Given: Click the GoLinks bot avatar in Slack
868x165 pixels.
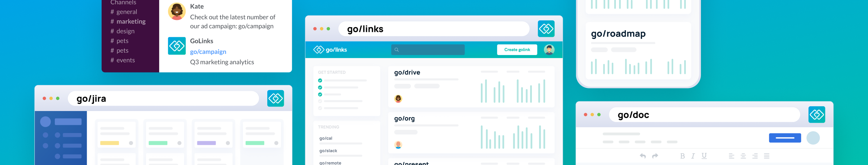Looking at the screenshot, I should (x=177, y=46).
